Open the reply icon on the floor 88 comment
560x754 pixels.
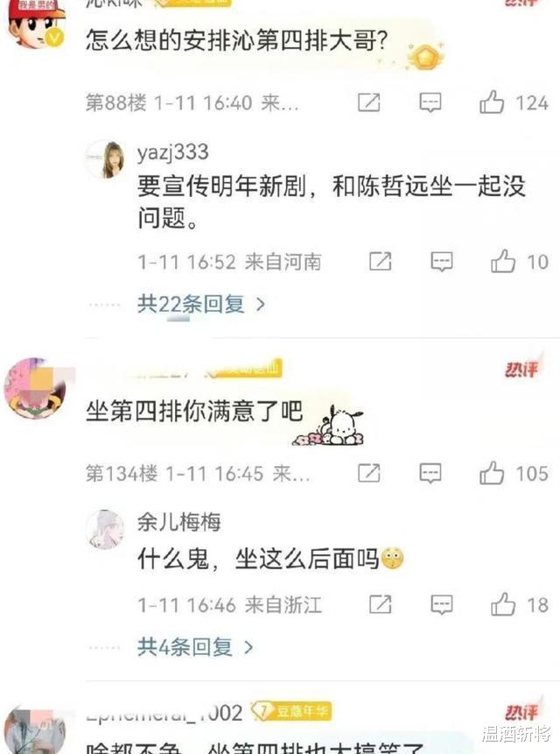click(x=430, y=102)
